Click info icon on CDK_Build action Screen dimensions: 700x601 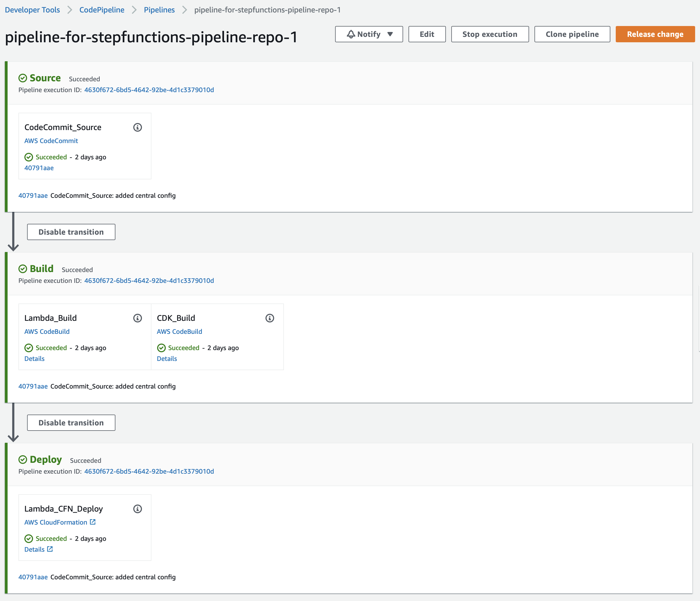coord(270,318)
